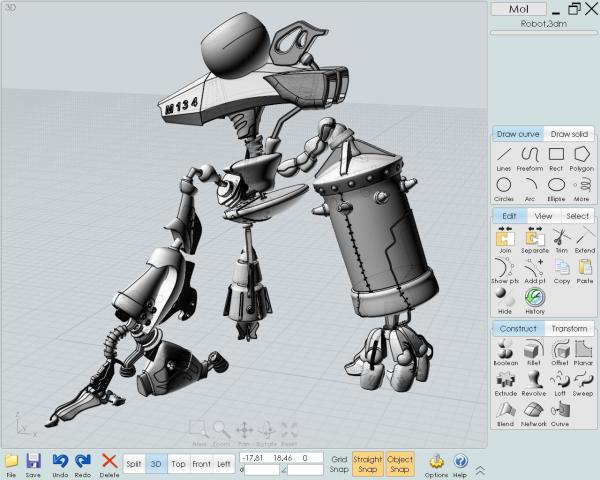
Task: Select the Circles tool
Action: click(x=504, y=190)
